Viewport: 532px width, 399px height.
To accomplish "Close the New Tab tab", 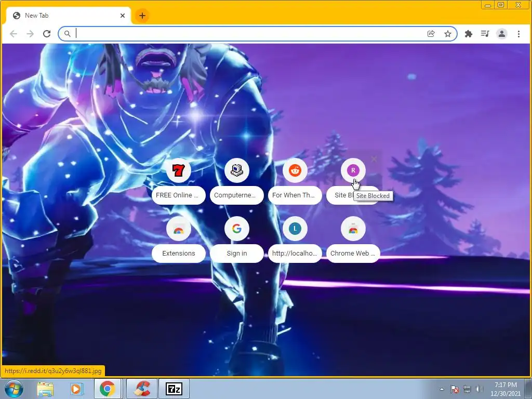I will (123, 16).
